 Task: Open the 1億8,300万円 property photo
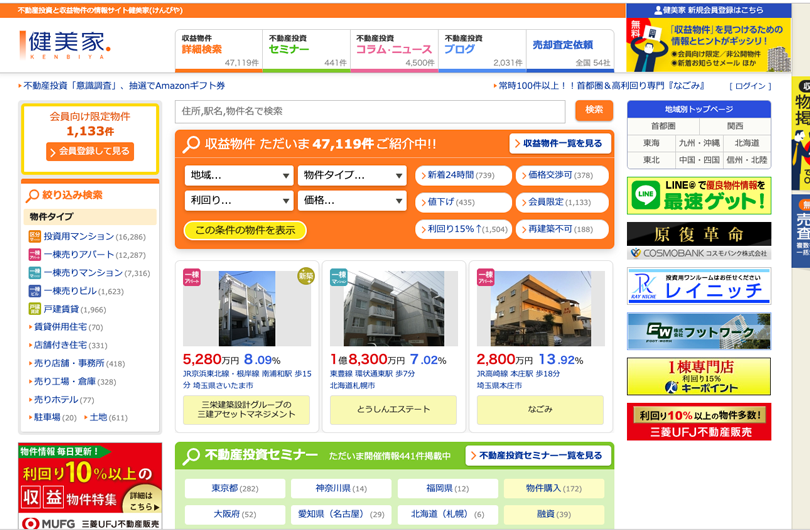click(394, 308)
